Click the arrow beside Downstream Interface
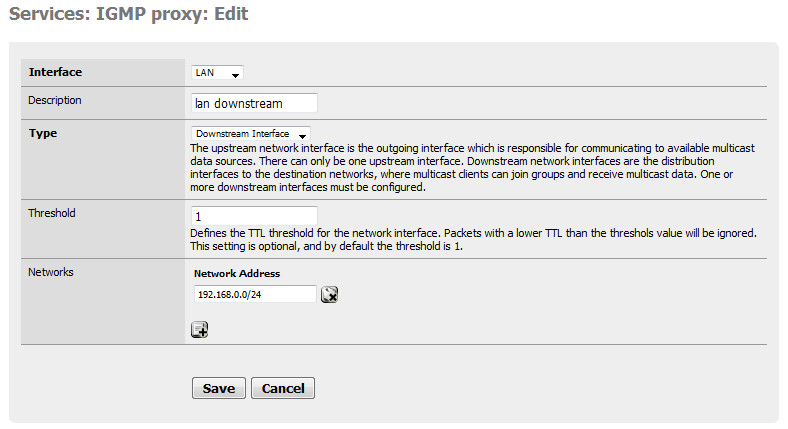 [x=302, y=136]
